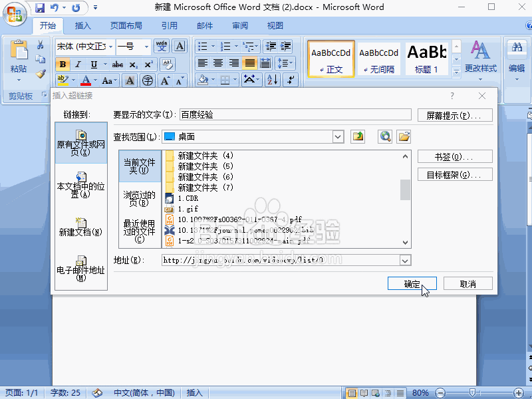Toggle Bold formatting button
This screenshot has height=399, width=532.
[63, 64]
